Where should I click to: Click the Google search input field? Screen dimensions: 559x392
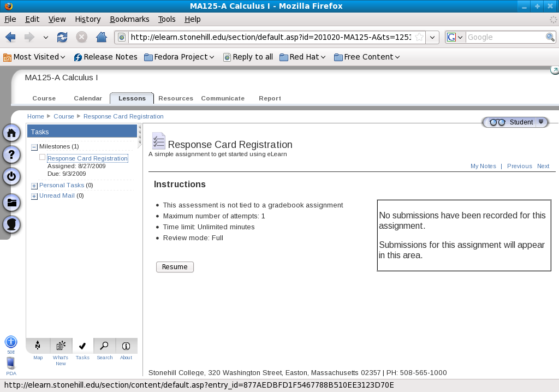(505, 37)
